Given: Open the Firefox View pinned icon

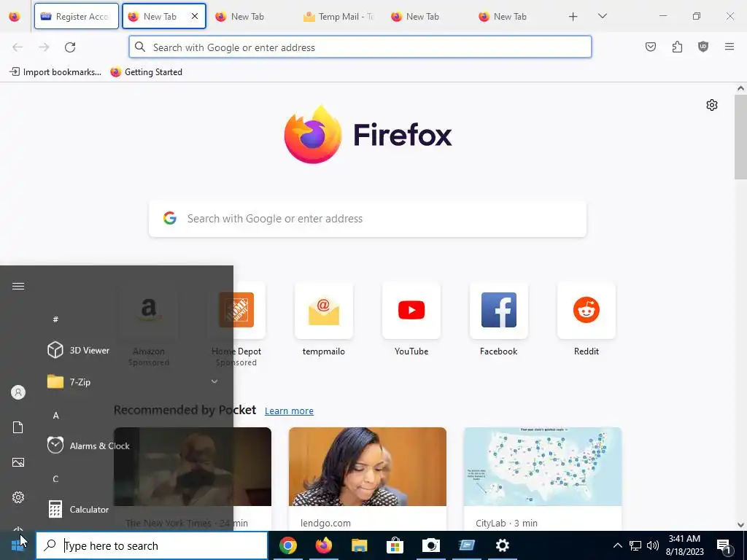Looking at the screenshot, I should pos(15,17).
